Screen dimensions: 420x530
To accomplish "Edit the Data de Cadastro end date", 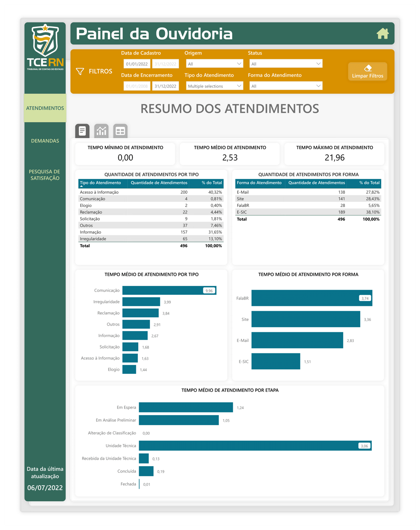I will pyautogui.click(x=165, y=64).
